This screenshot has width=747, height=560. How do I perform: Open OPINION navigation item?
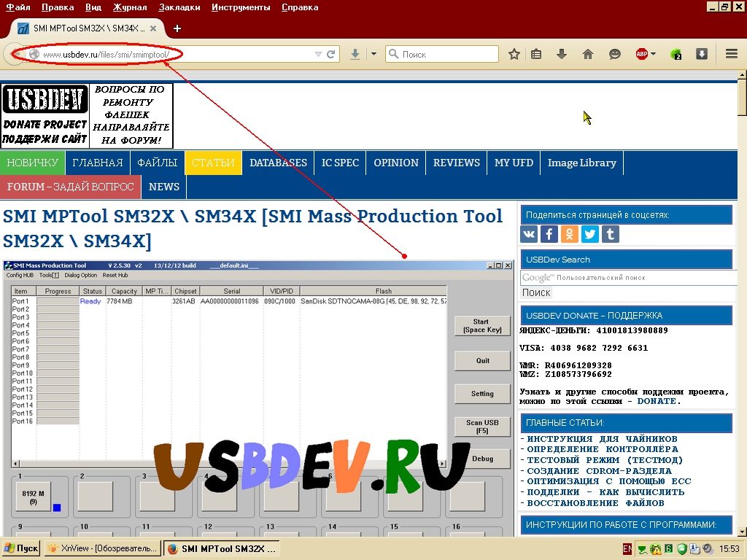396,163
